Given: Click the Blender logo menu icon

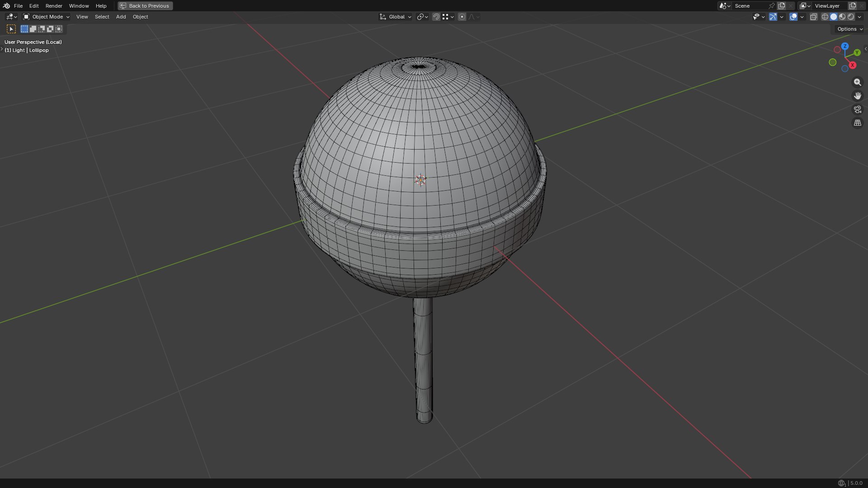Looking at the screenshot, I should tap(6, 6).
